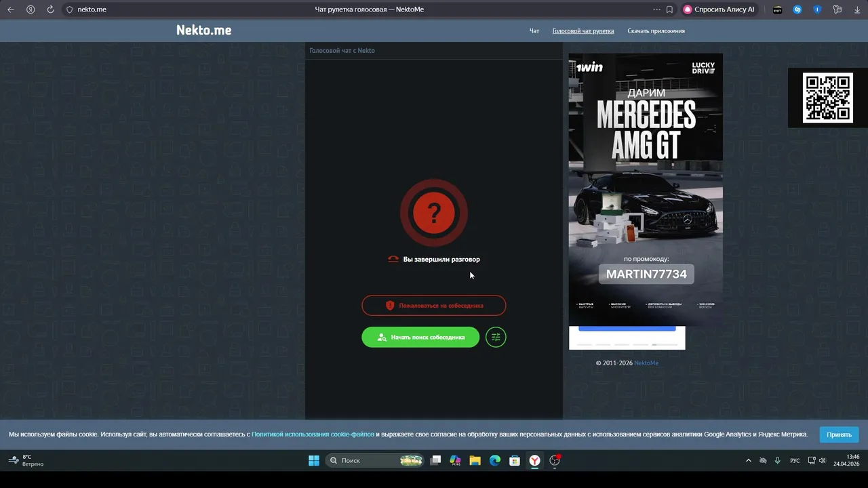Click the network status tray icon

[x=812, y=460]
